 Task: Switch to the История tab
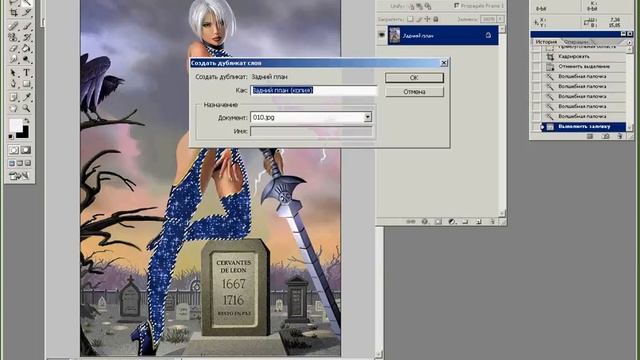coord(546,42)
